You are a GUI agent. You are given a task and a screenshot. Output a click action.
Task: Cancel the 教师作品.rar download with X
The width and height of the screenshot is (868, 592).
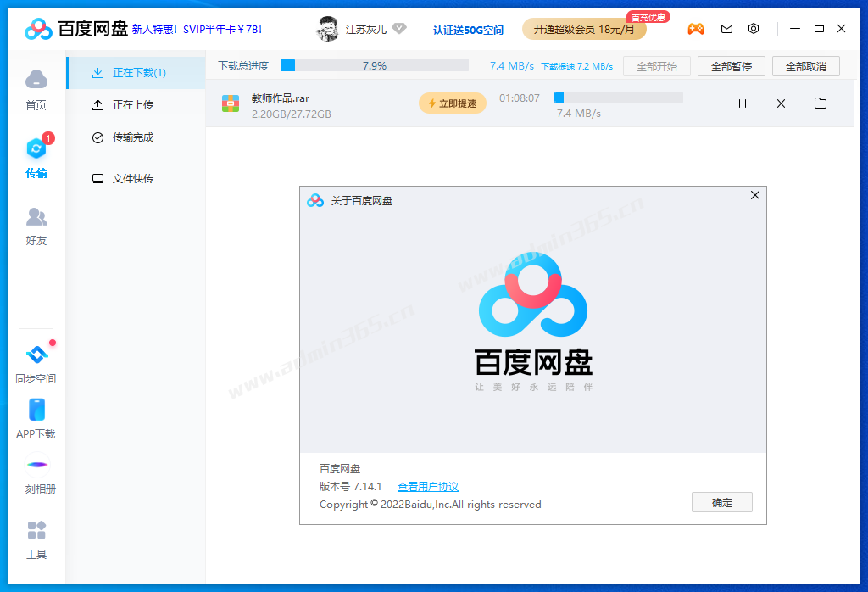click(x=781, y=103)
